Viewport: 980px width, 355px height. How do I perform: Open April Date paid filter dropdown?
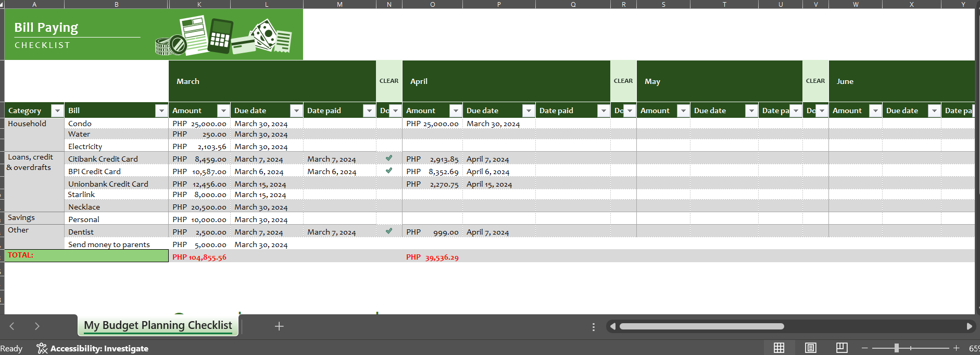(604, 111)
